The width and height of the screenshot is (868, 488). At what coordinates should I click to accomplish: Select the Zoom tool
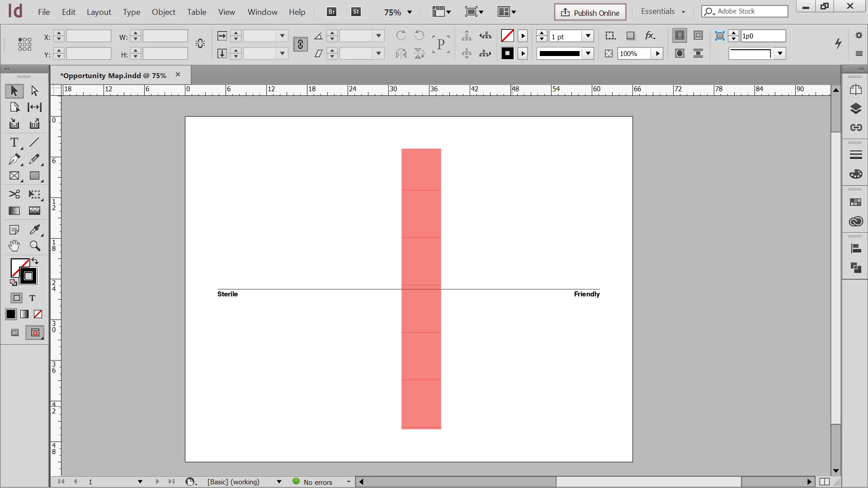(x=35, y=246)
